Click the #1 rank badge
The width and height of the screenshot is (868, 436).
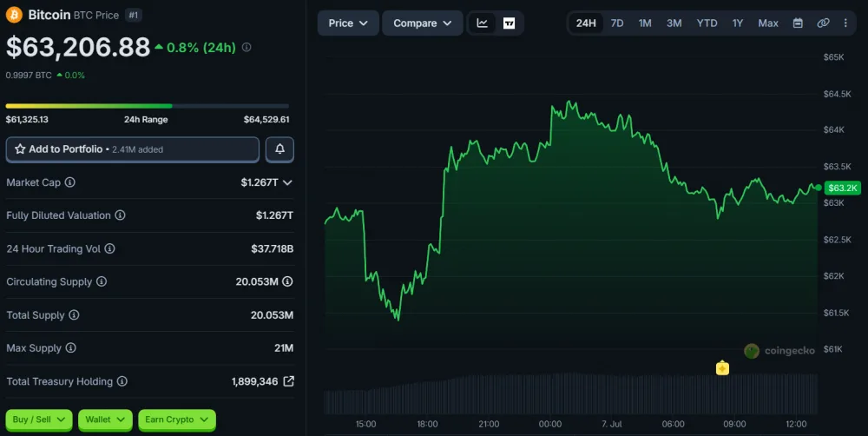134,15
